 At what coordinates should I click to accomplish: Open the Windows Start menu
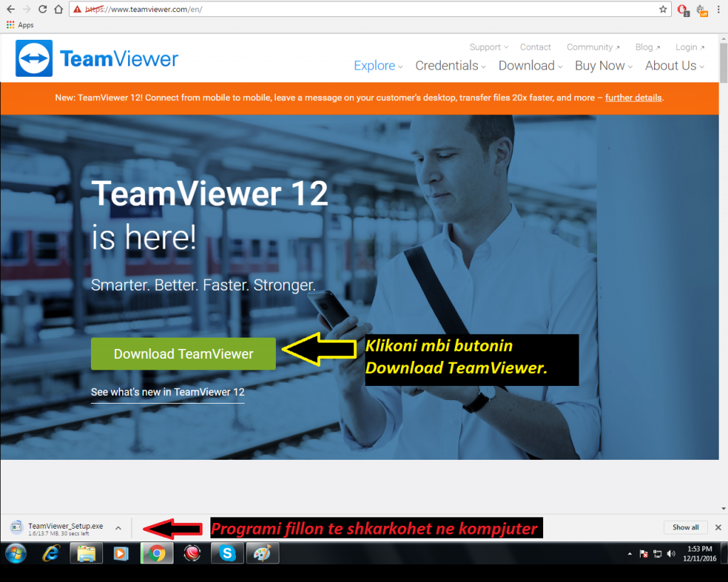16,554
